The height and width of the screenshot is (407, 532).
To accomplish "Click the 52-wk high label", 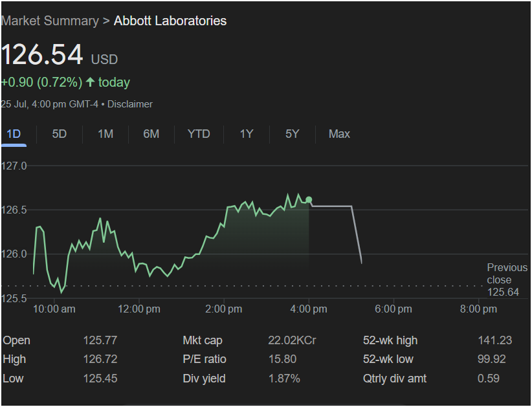I will [390, 340].
